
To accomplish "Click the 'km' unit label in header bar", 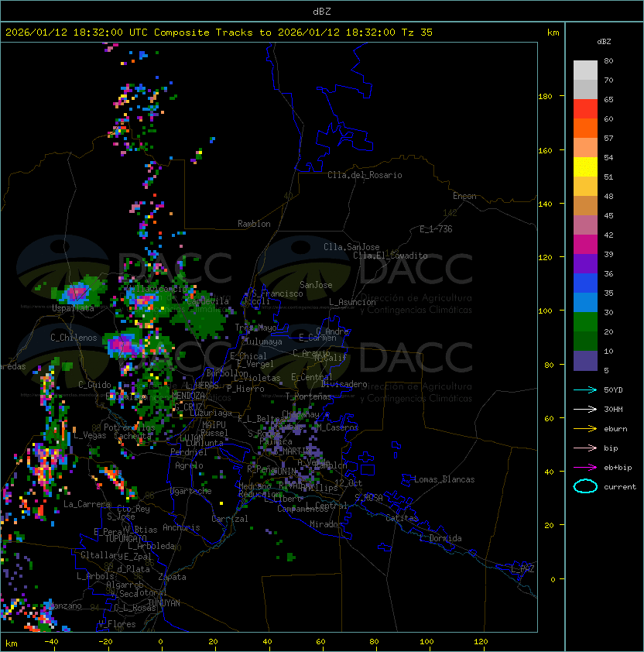I will click(x=553, y=33).
